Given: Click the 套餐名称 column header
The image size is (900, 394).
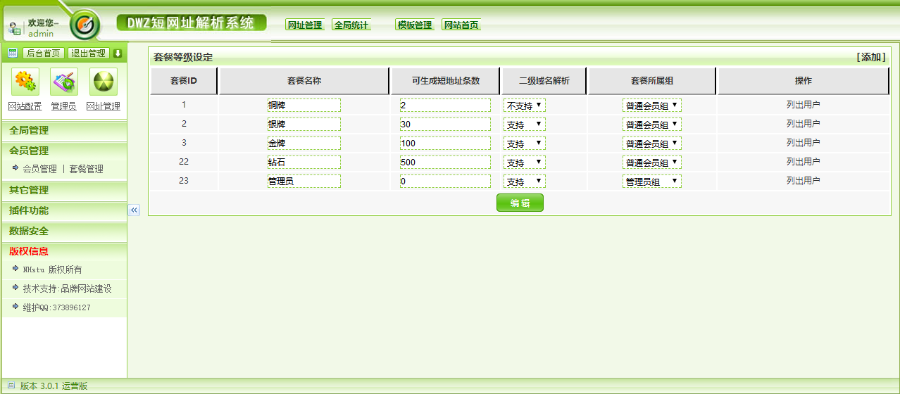Looking at the screenshot, I should tap(304, 81).
